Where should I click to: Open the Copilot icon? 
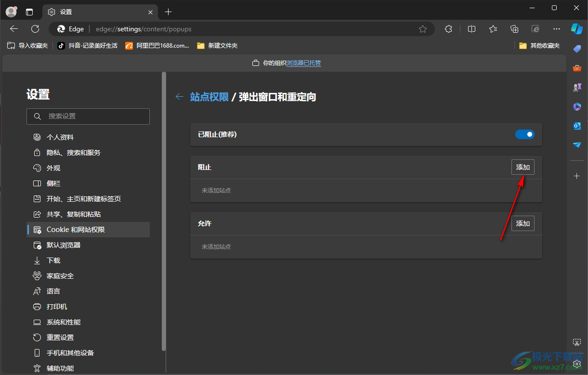(x=577, y=28)
